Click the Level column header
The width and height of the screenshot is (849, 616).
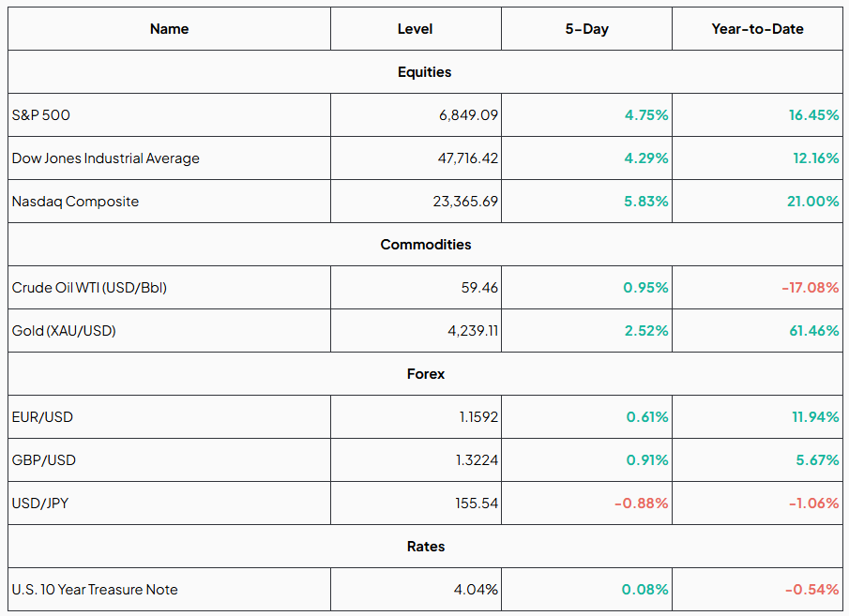(x=415, y=29)
